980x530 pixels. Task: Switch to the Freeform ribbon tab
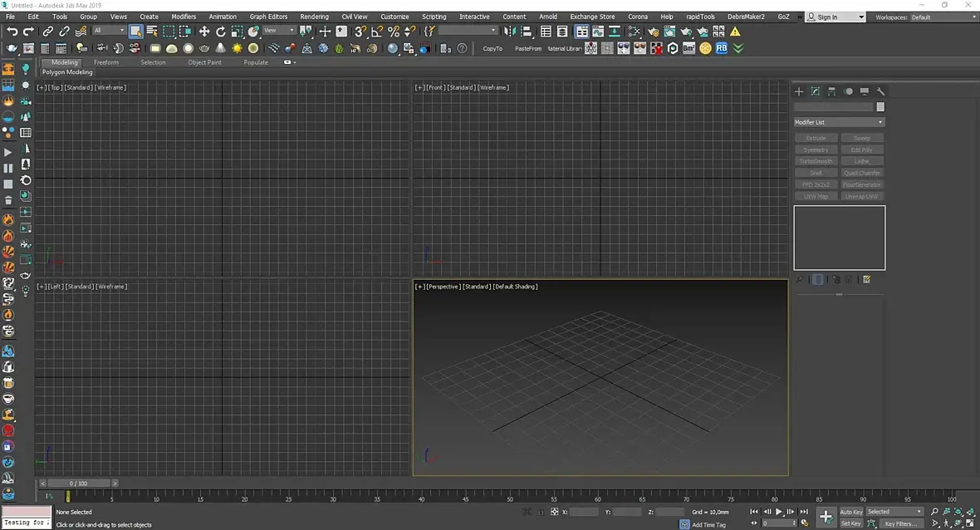click(x=106, y=62)
